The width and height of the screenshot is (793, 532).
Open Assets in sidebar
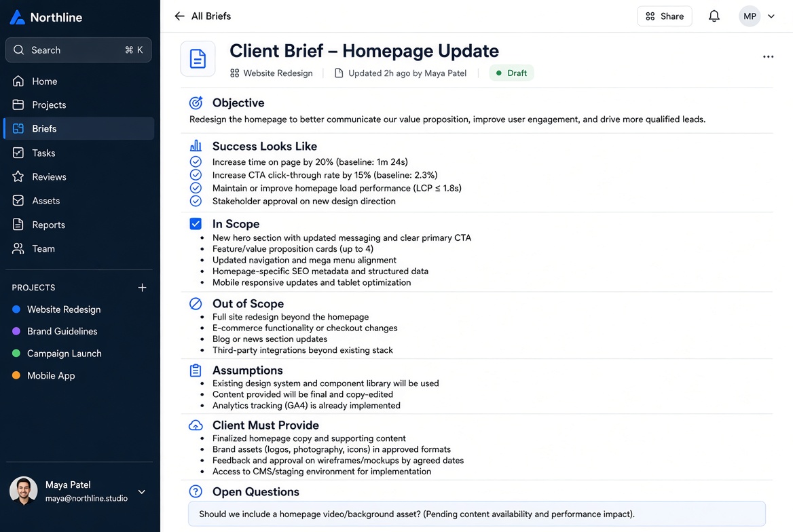[79, 200]
